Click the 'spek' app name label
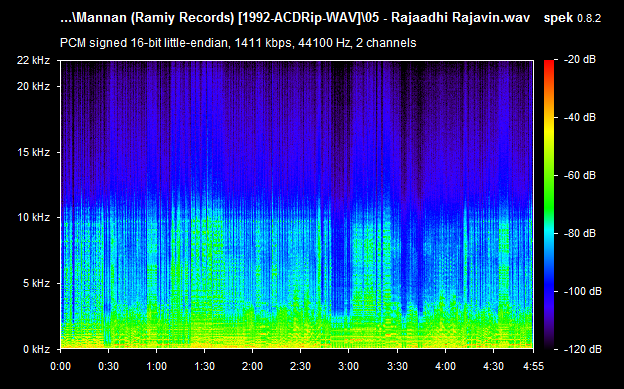 (x=558, y=18)
